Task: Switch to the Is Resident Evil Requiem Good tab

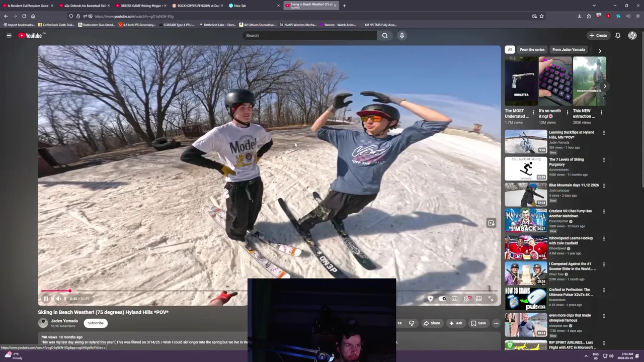Action: [x=27, y=6]
